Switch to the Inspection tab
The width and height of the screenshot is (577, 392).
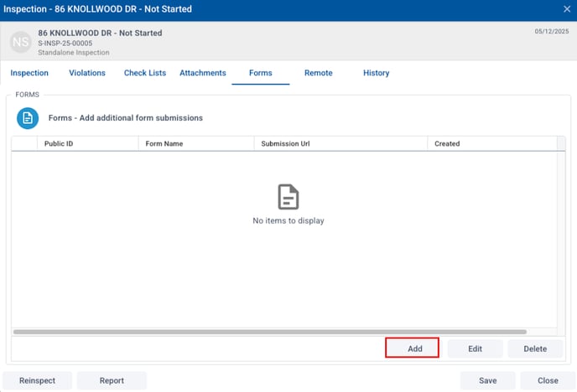point(29,73)
